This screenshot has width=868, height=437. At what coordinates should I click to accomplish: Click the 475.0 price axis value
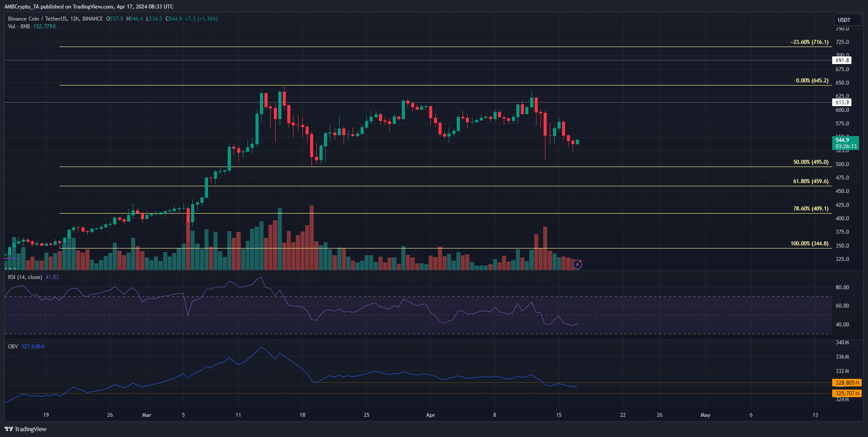(x=842, y=178)
